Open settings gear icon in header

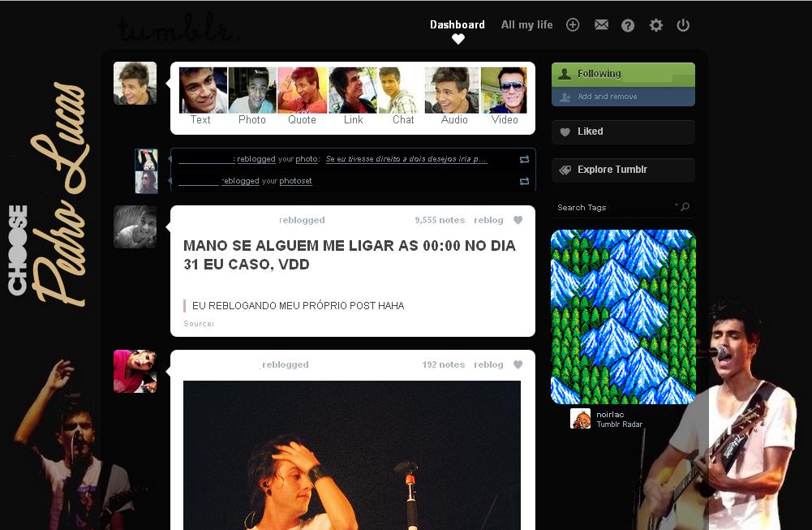pos(655,25)
